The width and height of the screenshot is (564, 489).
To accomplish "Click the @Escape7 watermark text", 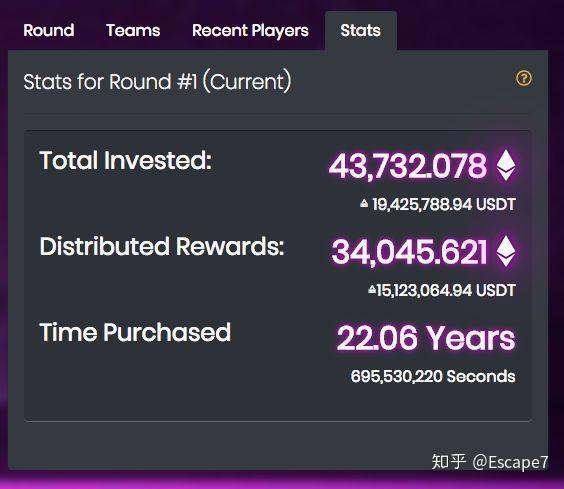I will [x=510, y=462].
